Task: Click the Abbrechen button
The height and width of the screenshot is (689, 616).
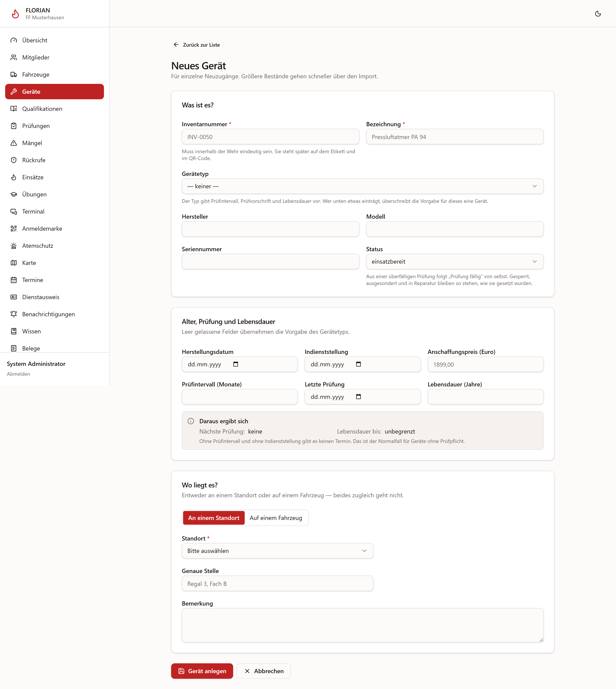Action: tap(264, 671)
